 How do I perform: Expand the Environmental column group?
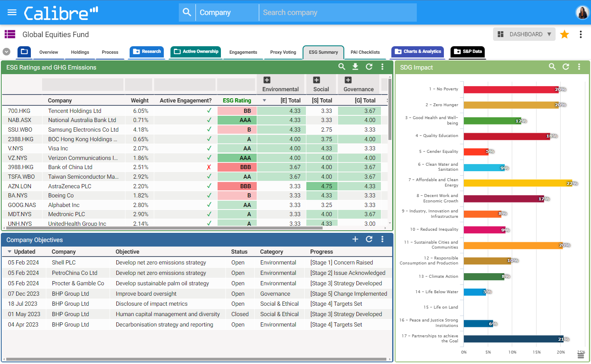point(267,80)
